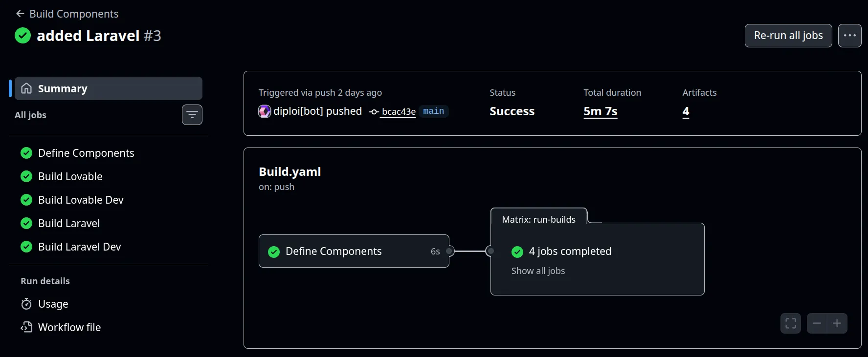Click Build Lovable Dev success check icon

click(26, 200)
